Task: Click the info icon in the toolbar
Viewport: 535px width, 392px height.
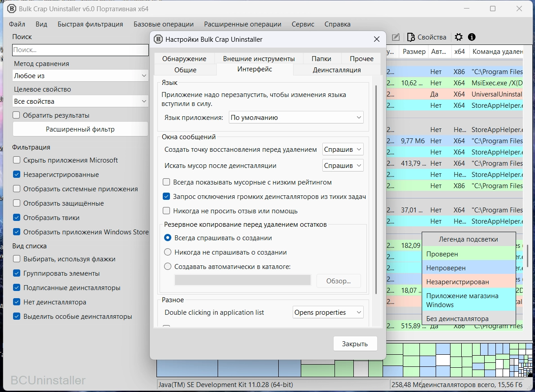Action: (472, 37)
